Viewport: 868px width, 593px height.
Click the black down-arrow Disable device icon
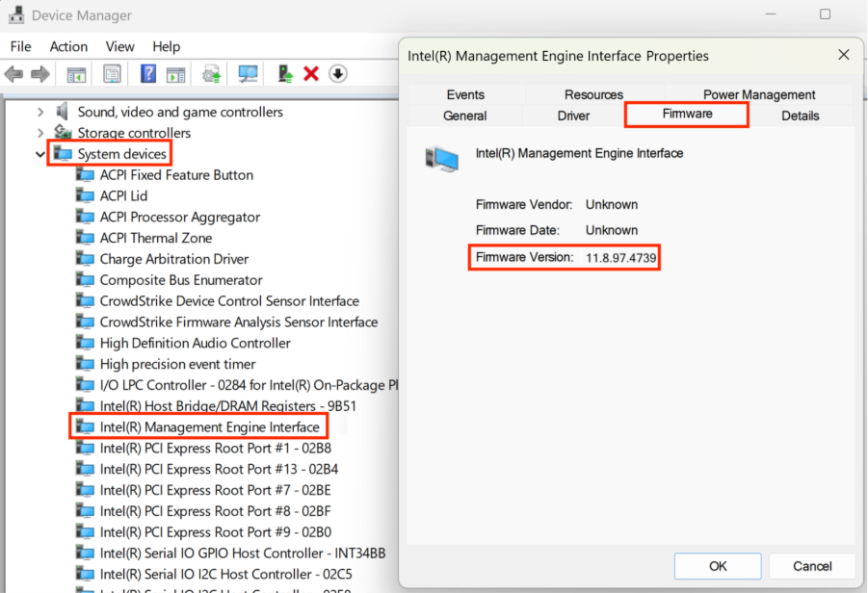point(337,74)
